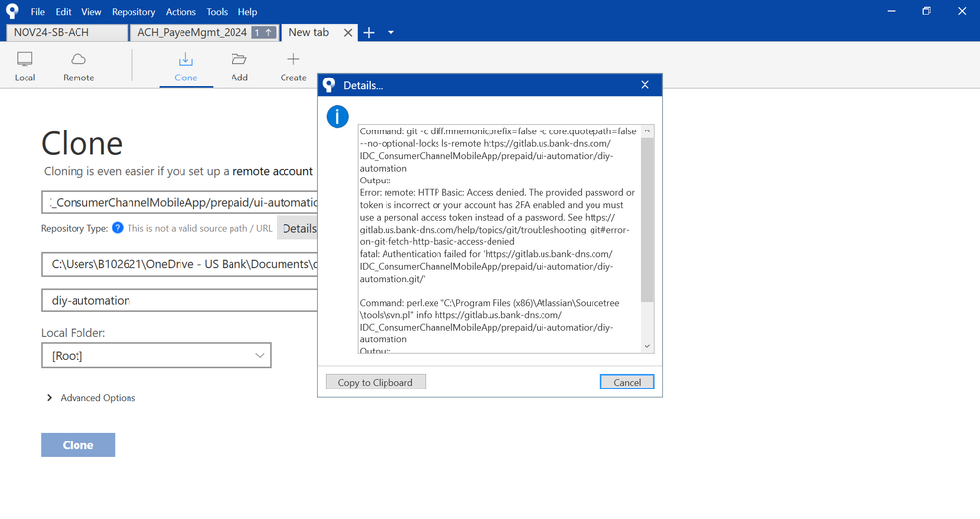This screenshot has width=980, height=519.
Task: Minimize the Sourcetree window
Action: pos(892,11)
